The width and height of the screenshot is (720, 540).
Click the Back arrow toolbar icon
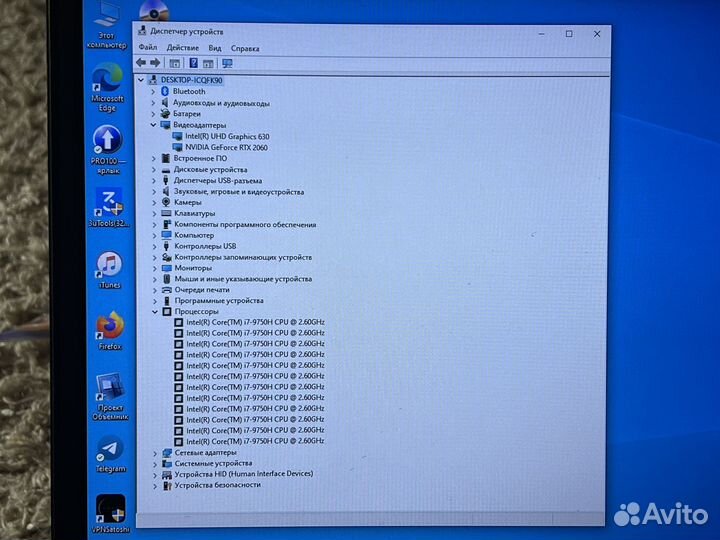coord(141,63)
